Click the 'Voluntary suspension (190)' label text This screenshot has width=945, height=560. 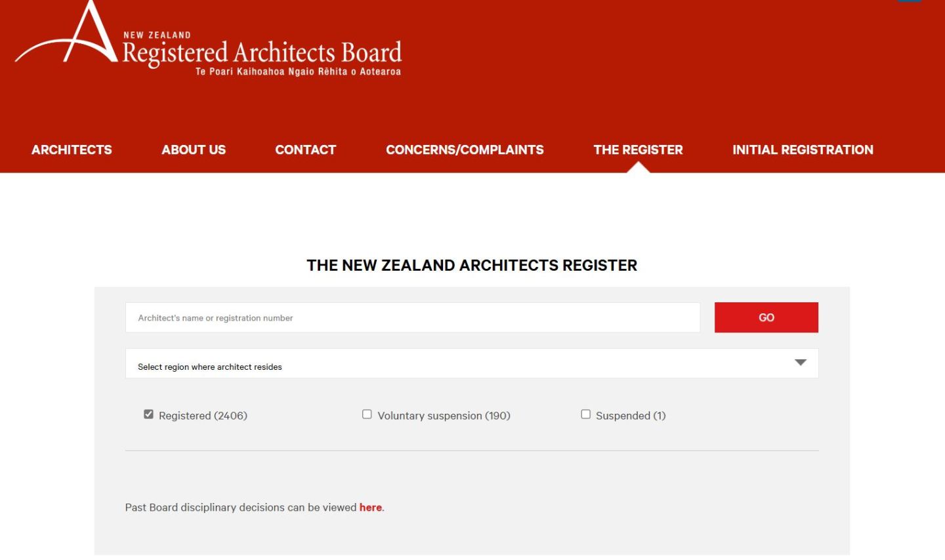pyautogui.click(x=444, y=416)
